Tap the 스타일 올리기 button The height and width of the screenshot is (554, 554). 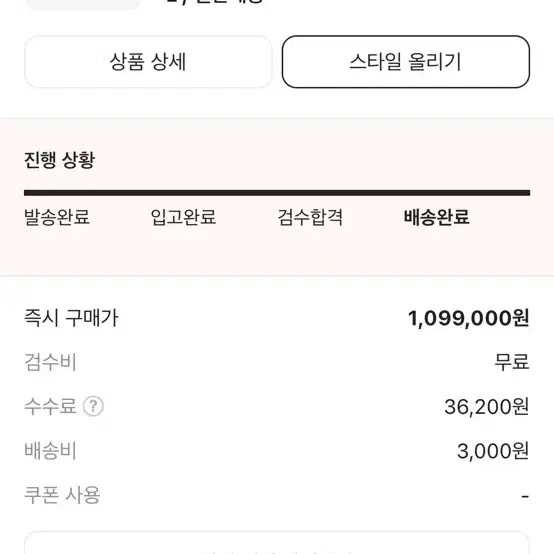(406, 62)
